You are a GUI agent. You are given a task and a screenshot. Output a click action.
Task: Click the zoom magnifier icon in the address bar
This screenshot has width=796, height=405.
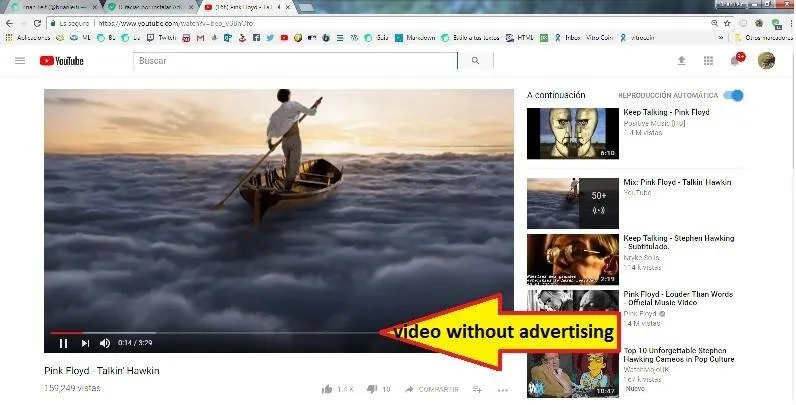click(x=714, y=23)
